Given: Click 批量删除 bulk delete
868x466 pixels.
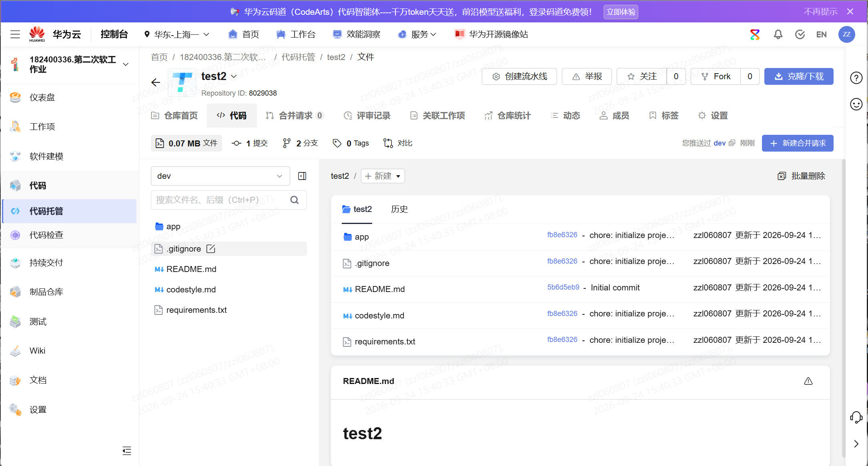Looking at the screenshot, I should coord(802,176).
